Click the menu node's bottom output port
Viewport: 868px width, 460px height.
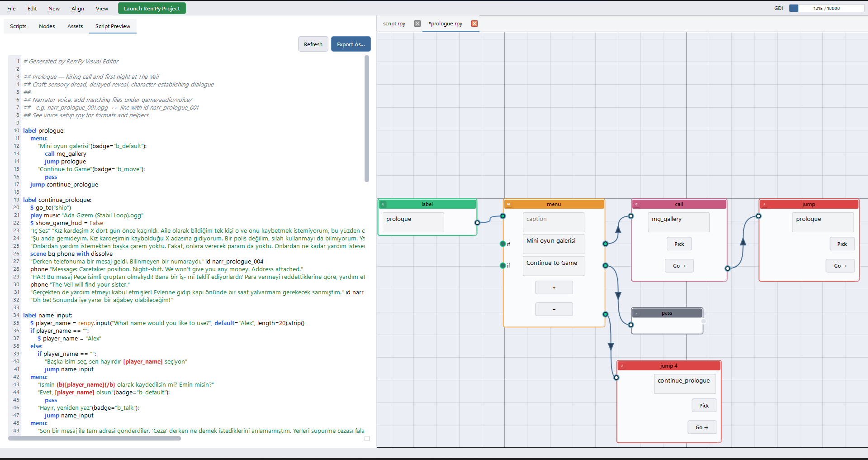click(605, 314)
